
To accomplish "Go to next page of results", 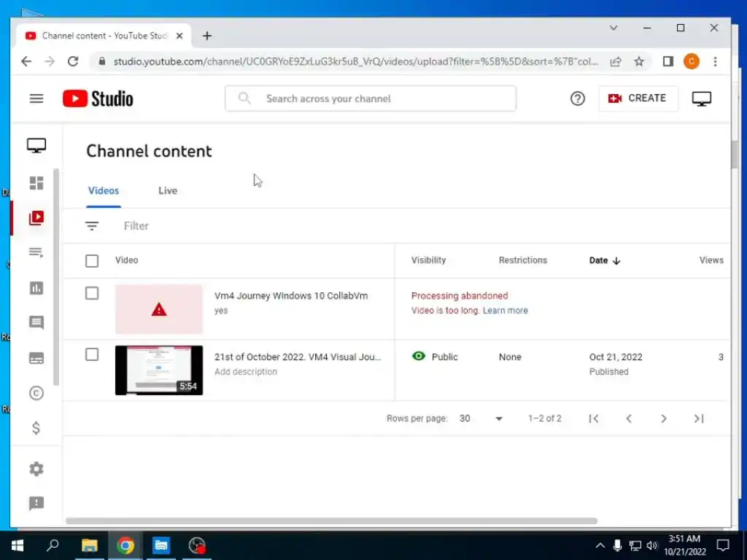I will [x=664, y=419].
